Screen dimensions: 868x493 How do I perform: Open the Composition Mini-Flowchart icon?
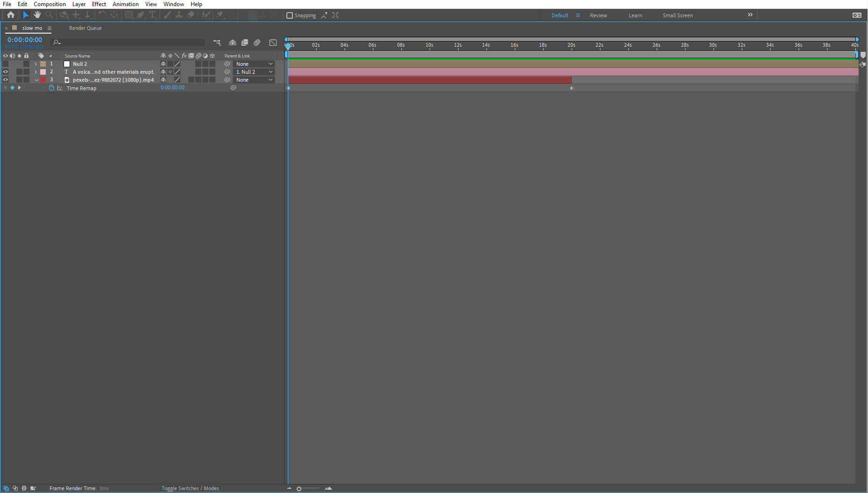[x=217, y=42]
